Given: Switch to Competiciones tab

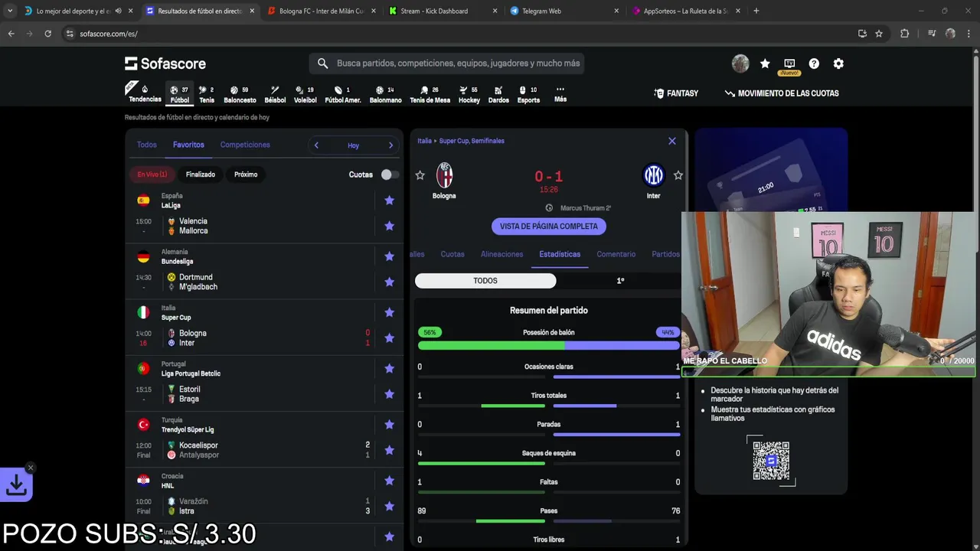Looking at the screenshot, I should [x=245, y=145].
